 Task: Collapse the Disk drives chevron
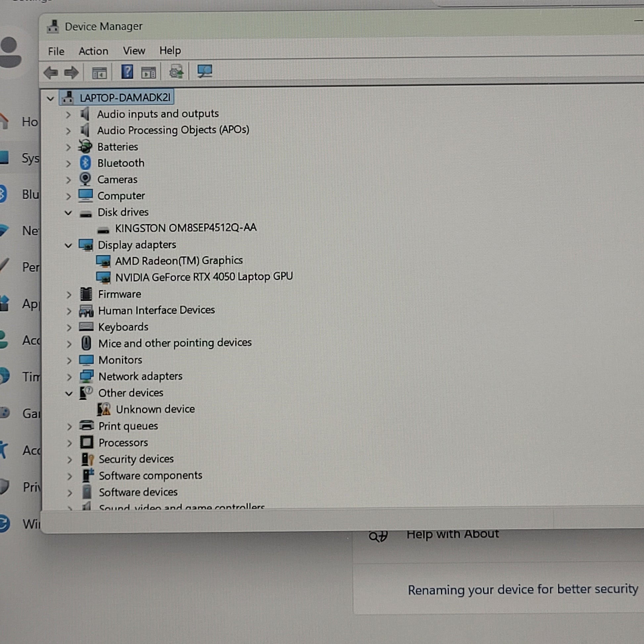[68, 213]
